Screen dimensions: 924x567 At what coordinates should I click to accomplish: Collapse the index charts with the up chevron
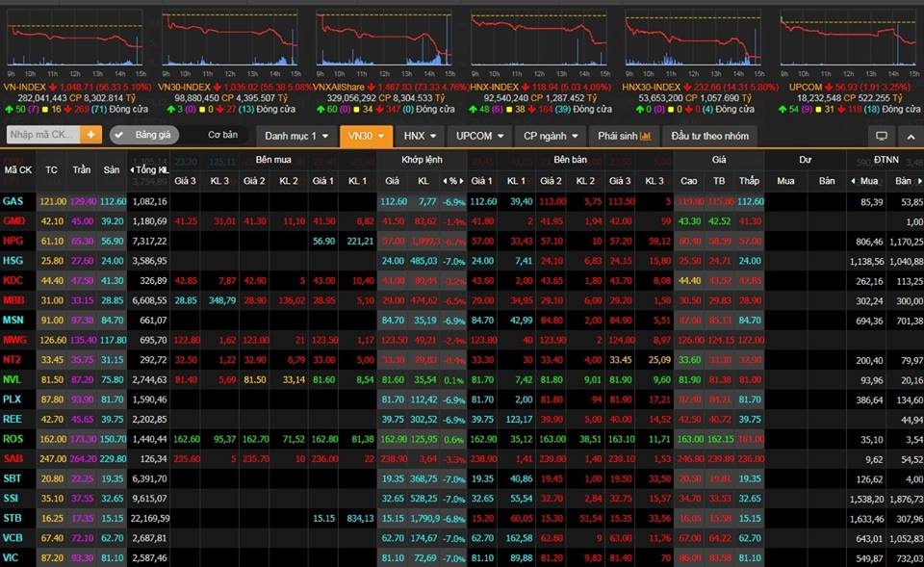point(911,136)
